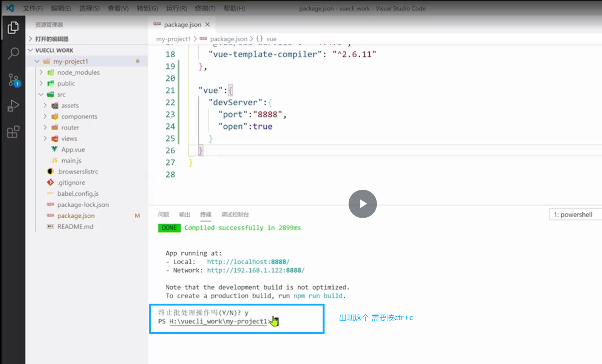Open the 编辑(E) menu
The image size is (602, 364).
pyautogui.click(x=61, y=8)
